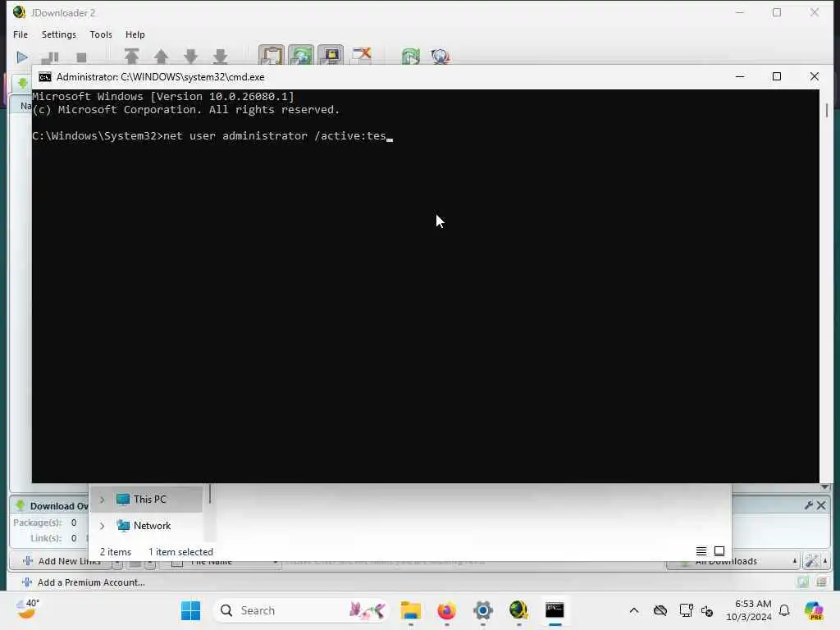Click the muted volume tray icon
Screen dimensions: 840x630
point(707,610)
